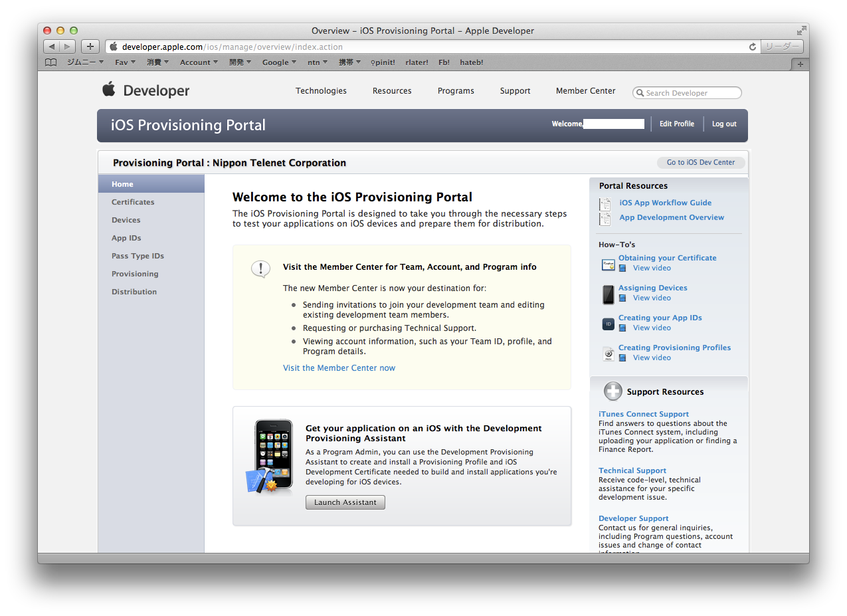Viewport: 847px width, 616px height.
Task: Click the Assigning Devices iPhone icon
Action: tap(608, 294)
